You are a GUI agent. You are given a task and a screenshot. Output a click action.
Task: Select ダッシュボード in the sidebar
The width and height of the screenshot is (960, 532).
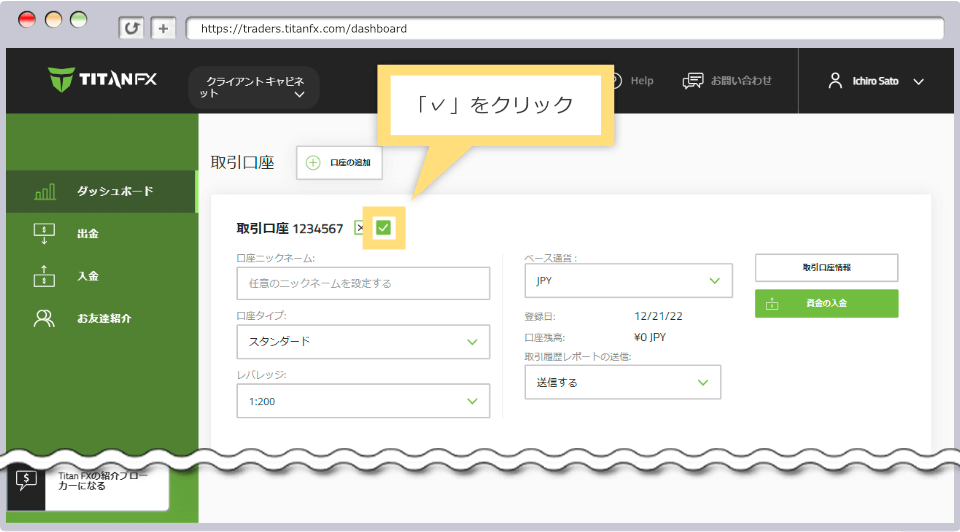point(102,192)
